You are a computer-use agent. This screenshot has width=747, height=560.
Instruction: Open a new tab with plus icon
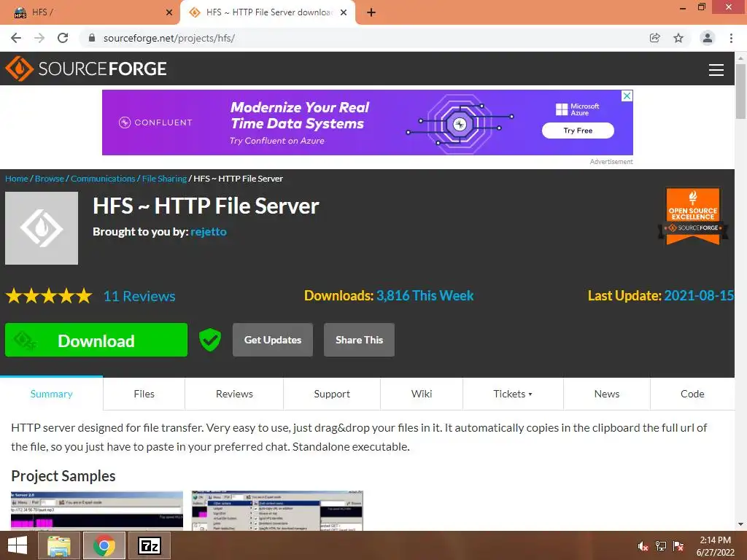[x=371, y=12]
